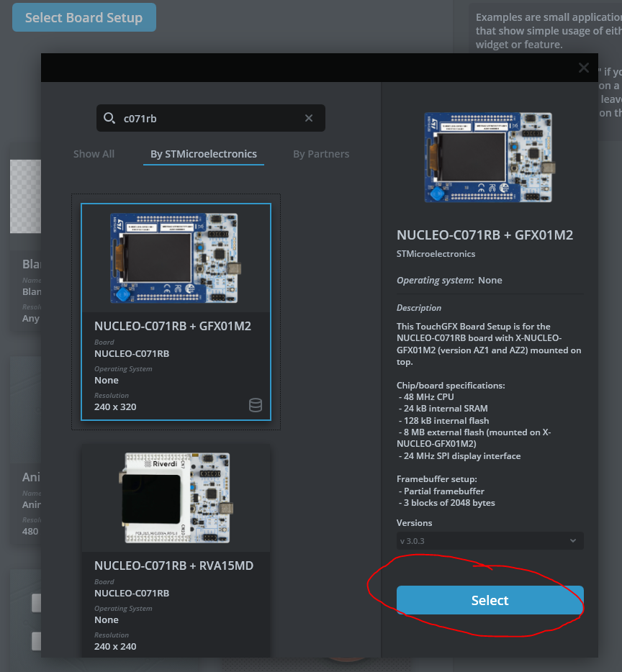Click the board preview image in details panel
This screenshot has height=672, width=622.
coord(488,158)
